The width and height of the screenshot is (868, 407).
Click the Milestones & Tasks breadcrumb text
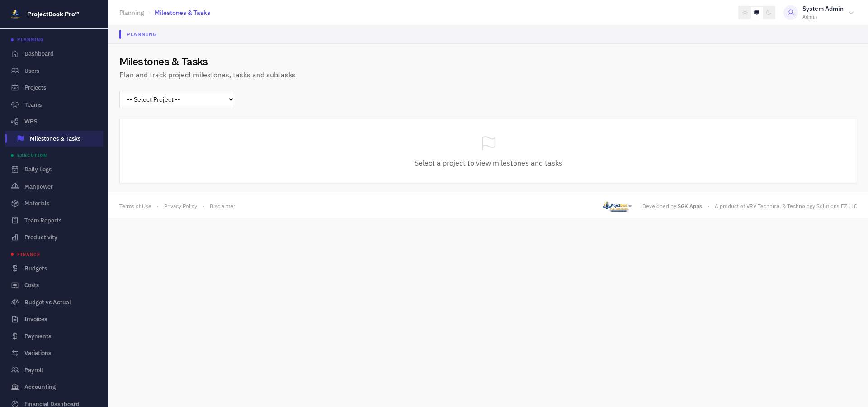(182, 13)
